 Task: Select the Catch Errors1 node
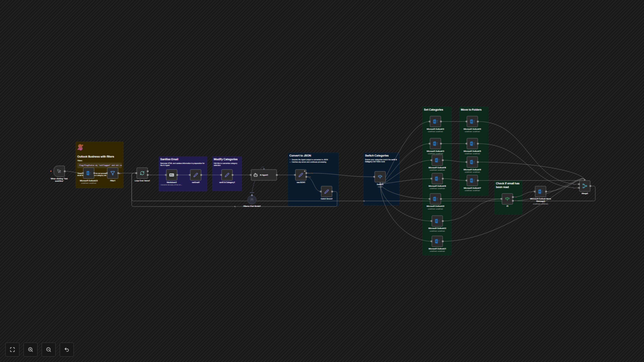coord(326,192)
